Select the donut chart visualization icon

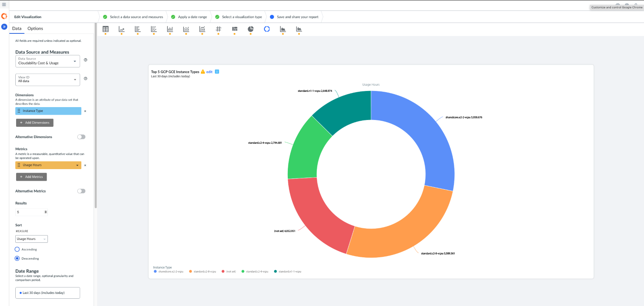point(267,29)
